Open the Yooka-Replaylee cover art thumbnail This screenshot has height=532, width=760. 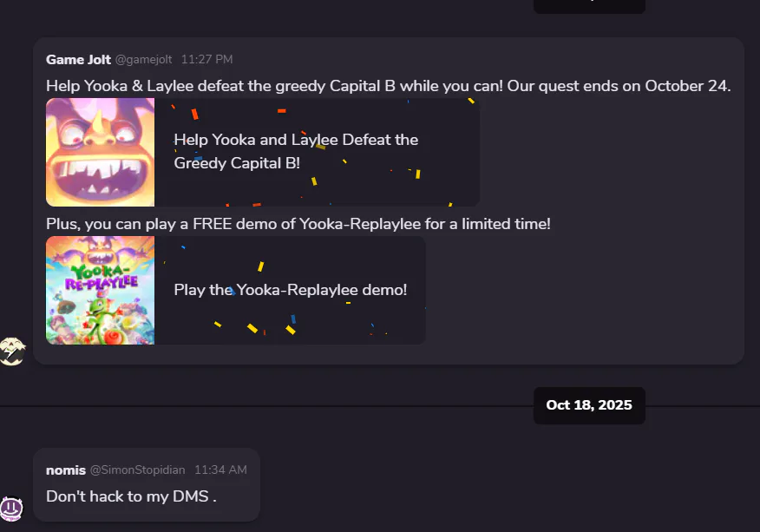100,290
